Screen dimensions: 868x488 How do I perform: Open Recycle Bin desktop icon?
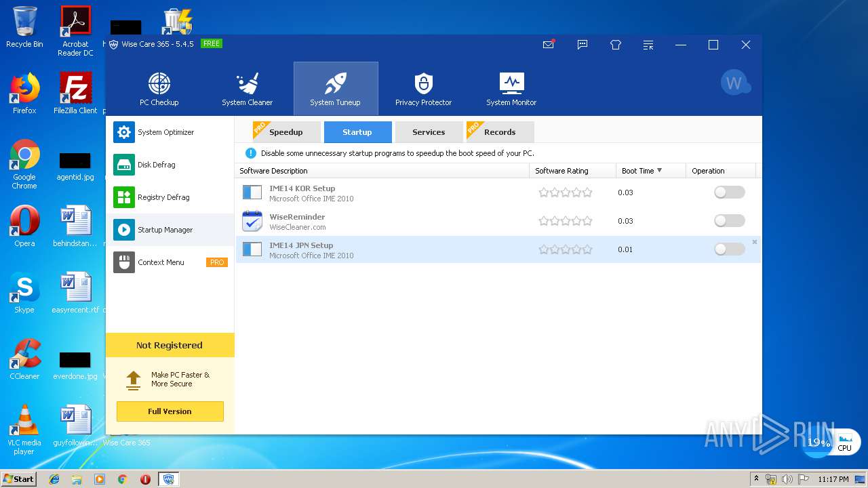pos(24,27)
